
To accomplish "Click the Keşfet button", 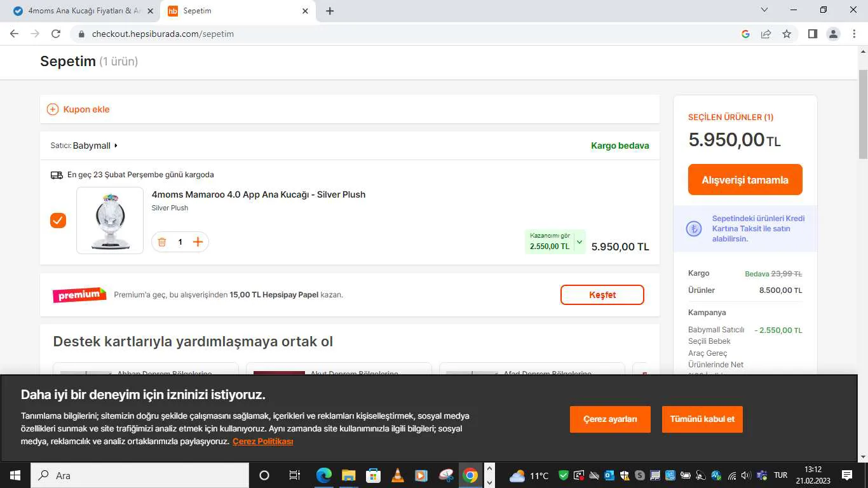I will (602, 295).
